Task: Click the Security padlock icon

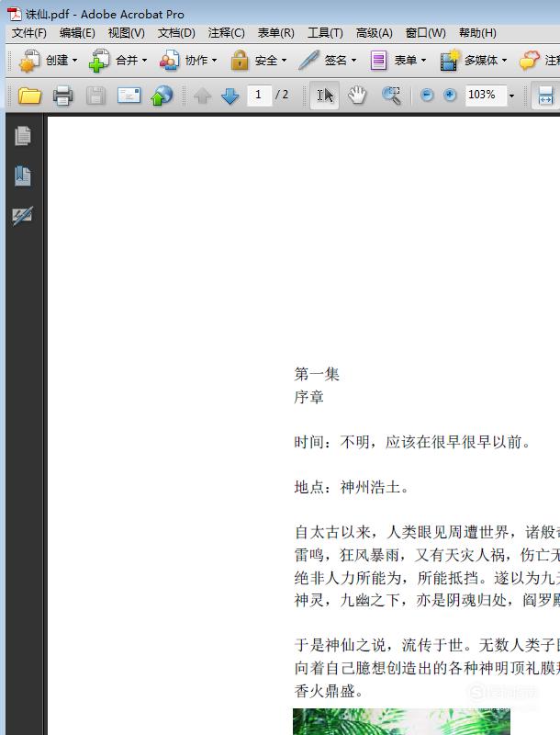Action: (240, 61)
